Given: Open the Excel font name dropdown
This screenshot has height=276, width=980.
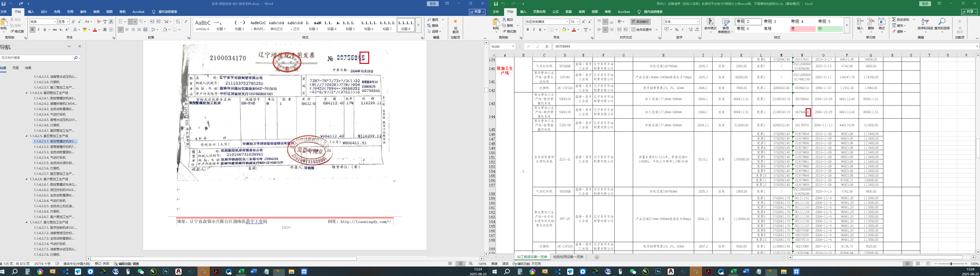Looking at the screenshot, I should coord(567,22).
